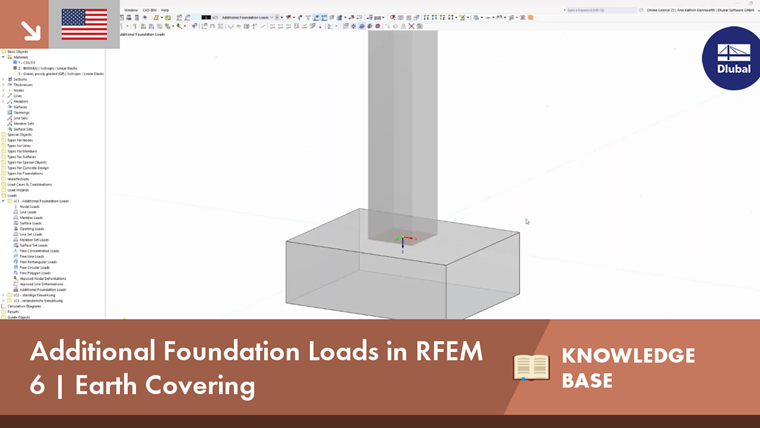Select the Surface Sets item

point(23,129)
